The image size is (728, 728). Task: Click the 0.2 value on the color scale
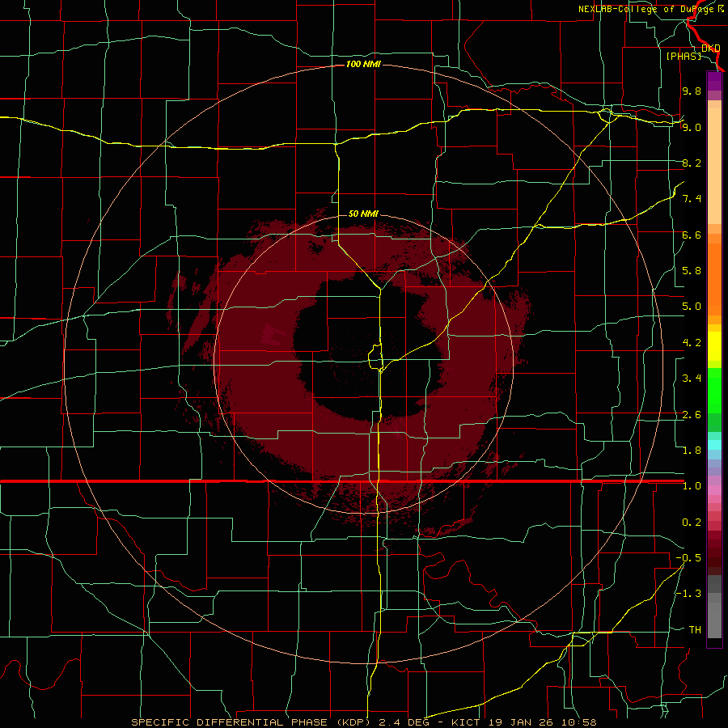(x=692, y=522)
